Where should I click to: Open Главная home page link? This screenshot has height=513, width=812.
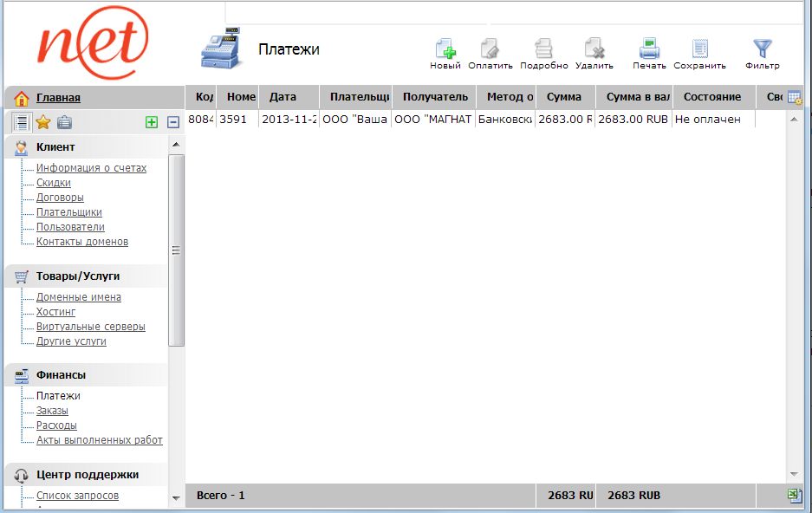tap(58, 98)
